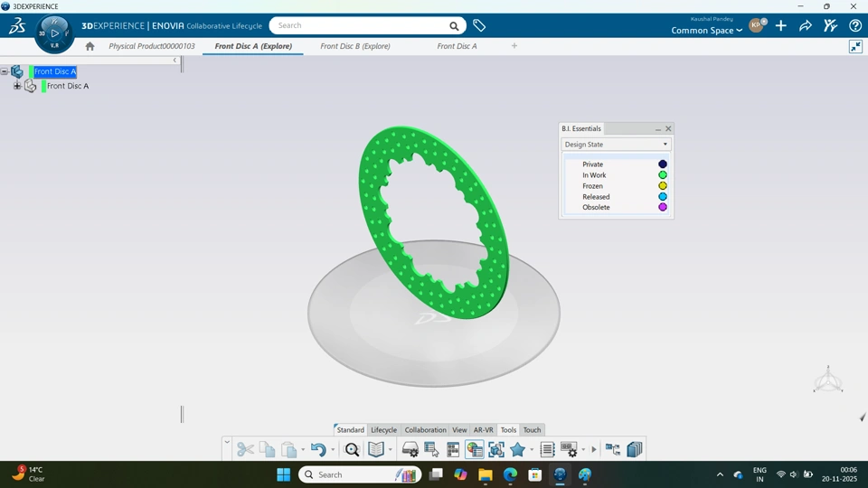Switch to the plain Front Disc A tab
Screen dimensions: 868x488
[457, 46]
